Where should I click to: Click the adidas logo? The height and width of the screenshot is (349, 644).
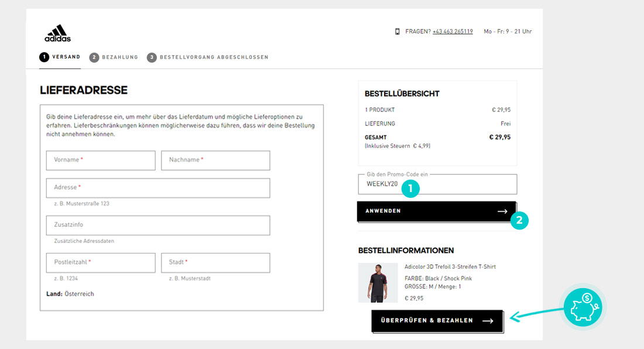click(x=57, y=33)
